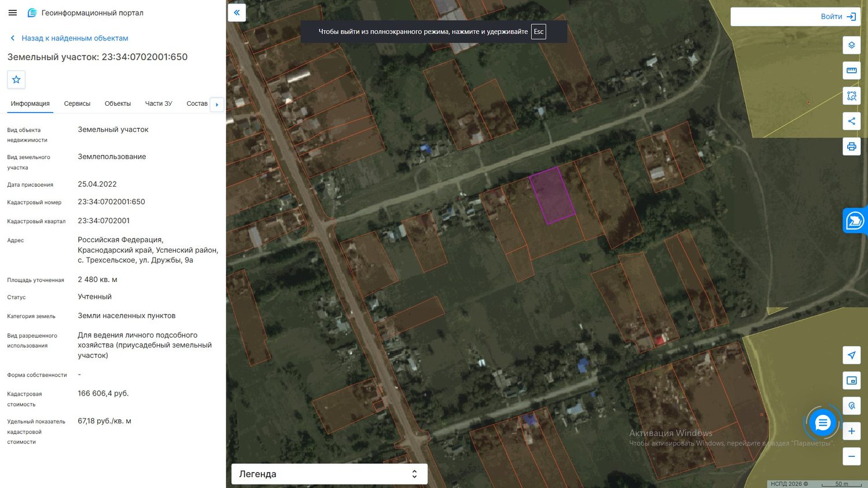Center map on my location
Screen dimensions: 868x488
point(852,355)
